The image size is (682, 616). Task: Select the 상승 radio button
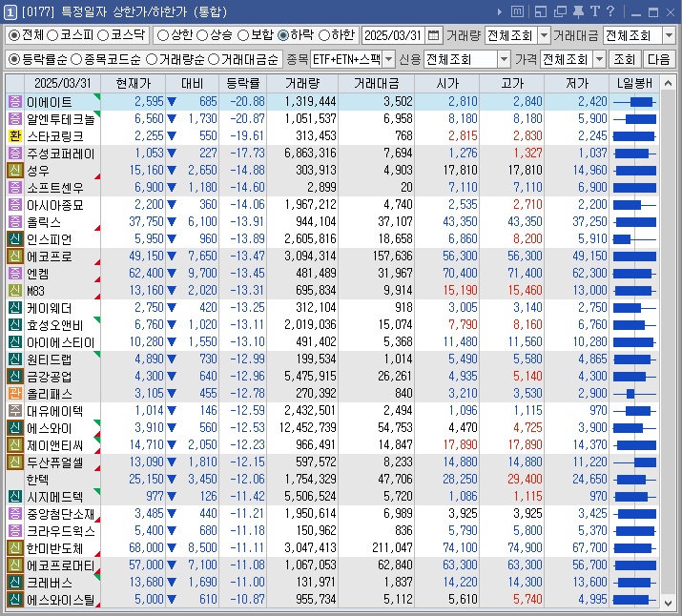click(202, 35)
